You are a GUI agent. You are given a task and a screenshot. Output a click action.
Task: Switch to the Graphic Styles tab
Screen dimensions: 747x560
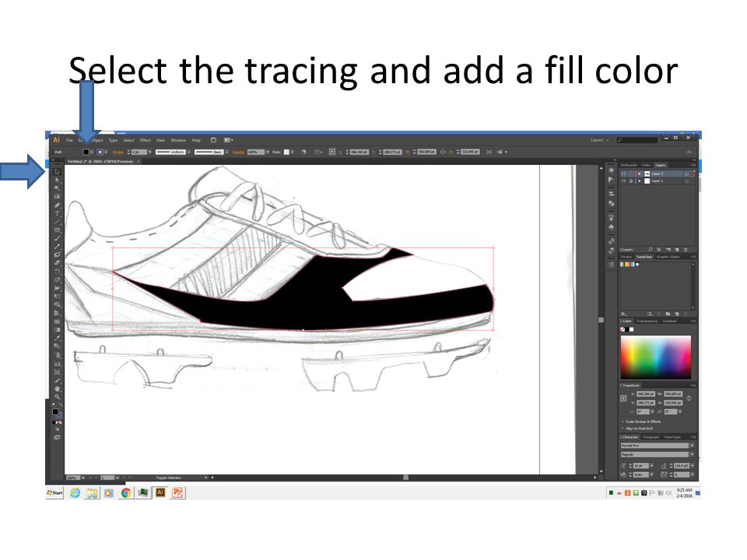tap(668, 257)
